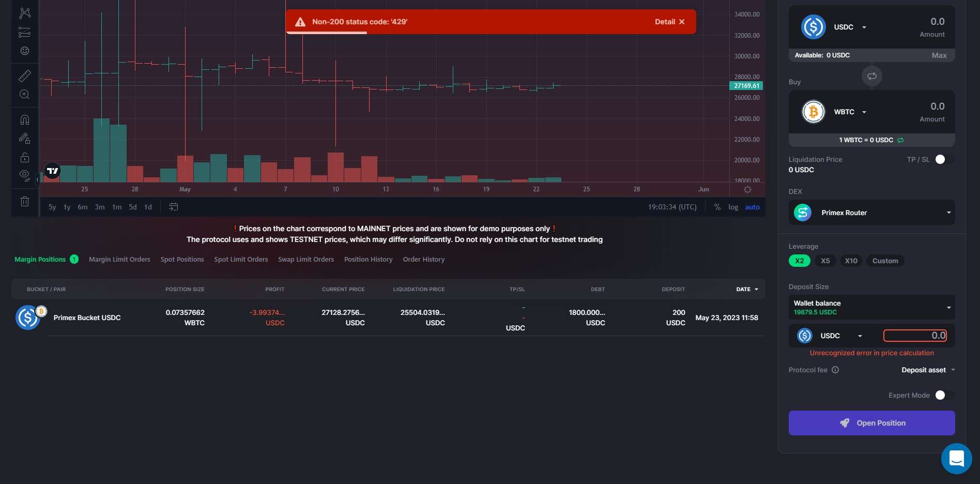Viewport: 980px width, 484px height.
Task: View Detail of the status code error
Action: pyautogui.click(x=665, y=22)
